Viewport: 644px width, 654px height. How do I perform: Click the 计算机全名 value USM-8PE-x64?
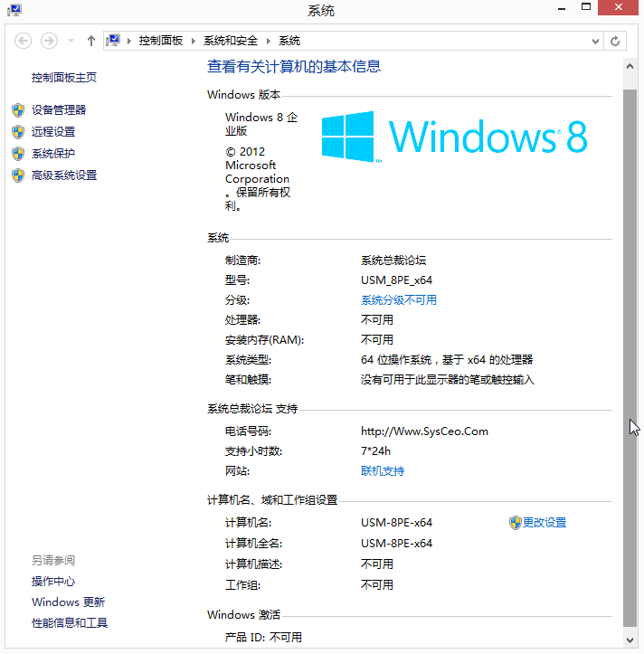396,543
